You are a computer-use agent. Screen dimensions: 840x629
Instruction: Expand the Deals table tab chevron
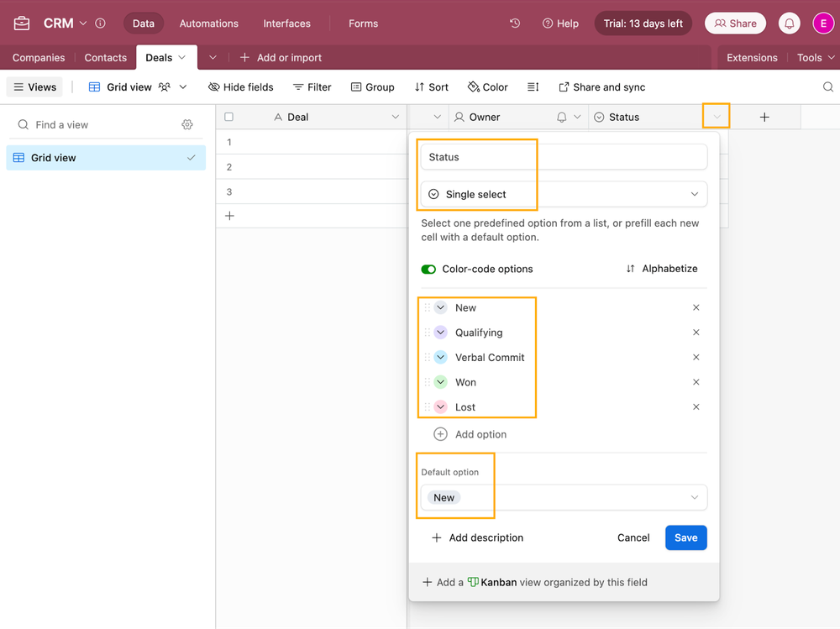pyautogui.click(x=184, y=57)
